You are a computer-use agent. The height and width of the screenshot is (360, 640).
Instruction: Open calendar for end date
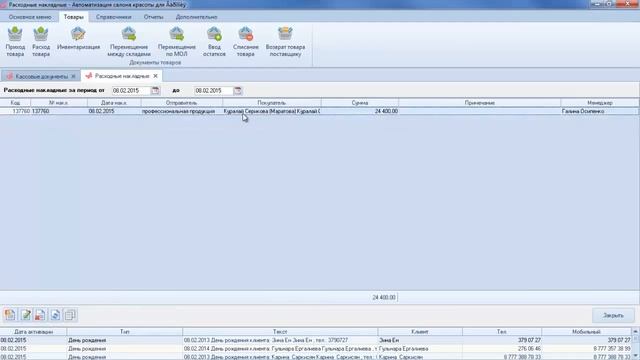pos(238,91)
